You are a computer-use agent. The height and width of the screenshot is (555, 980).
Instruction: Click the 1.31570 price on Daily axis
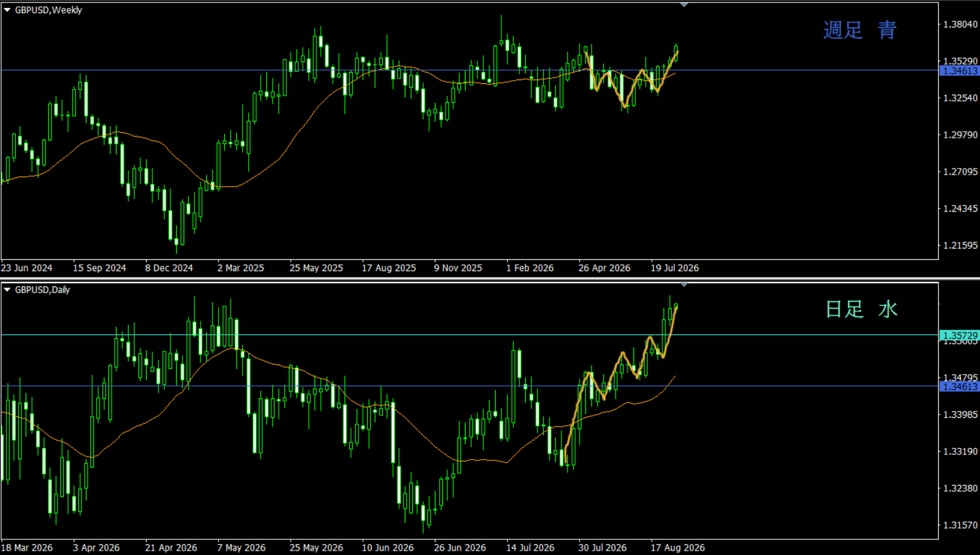pyautogui.click(x=960, y=526)
